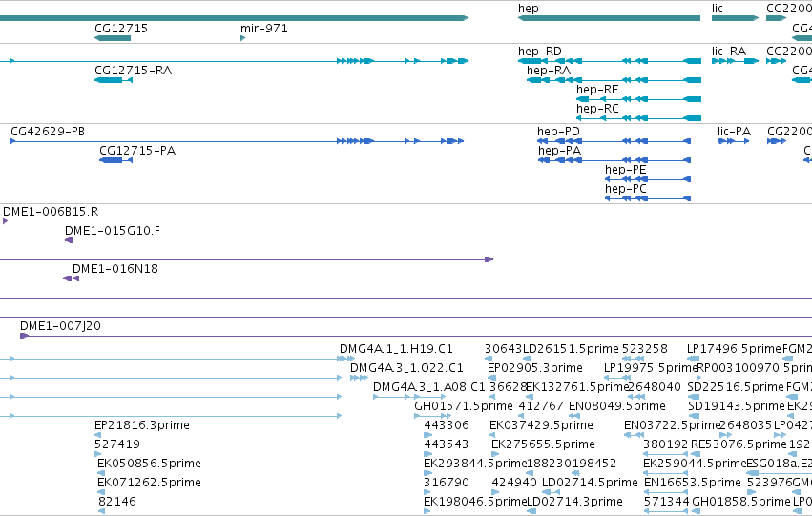Viewport: 812px width, 516px height.
Task: Select the EN03722.5prime EST
Action: 634,435
